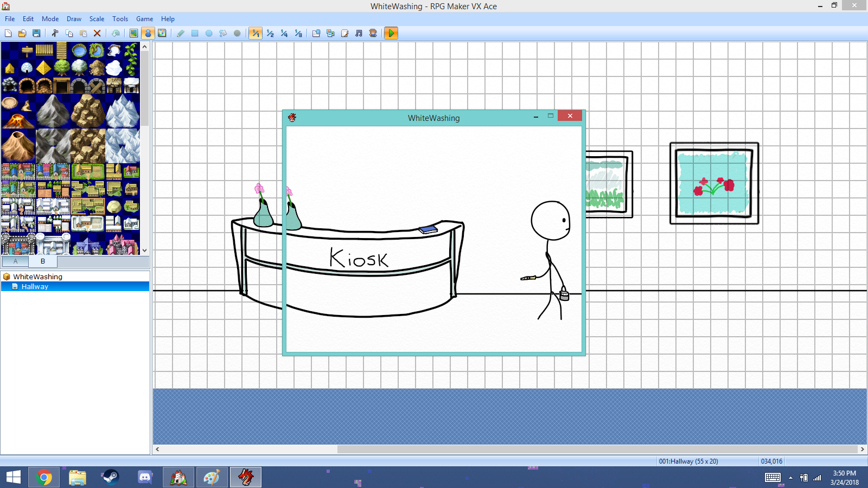Minimize the WhiteWashing game window
The image size is (868, 488).
click(536, 116)
